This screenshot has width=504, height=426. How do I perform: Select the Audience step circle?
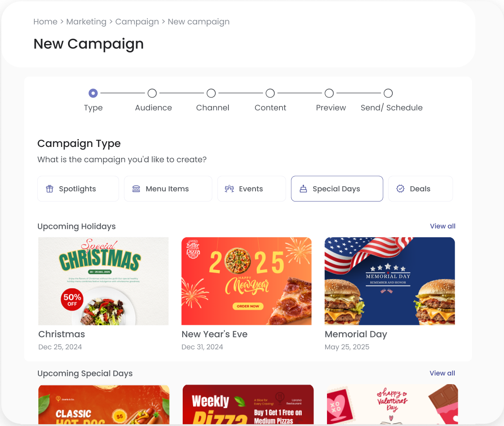[152, 93]
